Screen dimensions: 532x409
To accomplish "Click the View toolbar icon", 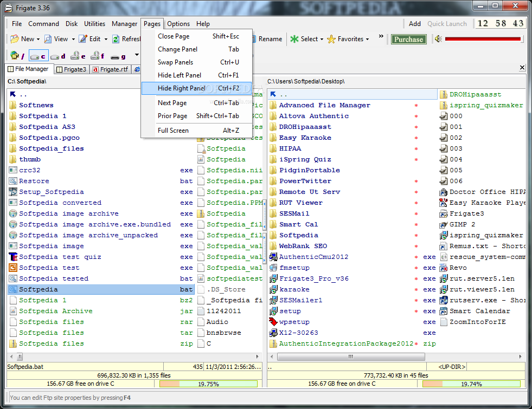I will point(48,39).
